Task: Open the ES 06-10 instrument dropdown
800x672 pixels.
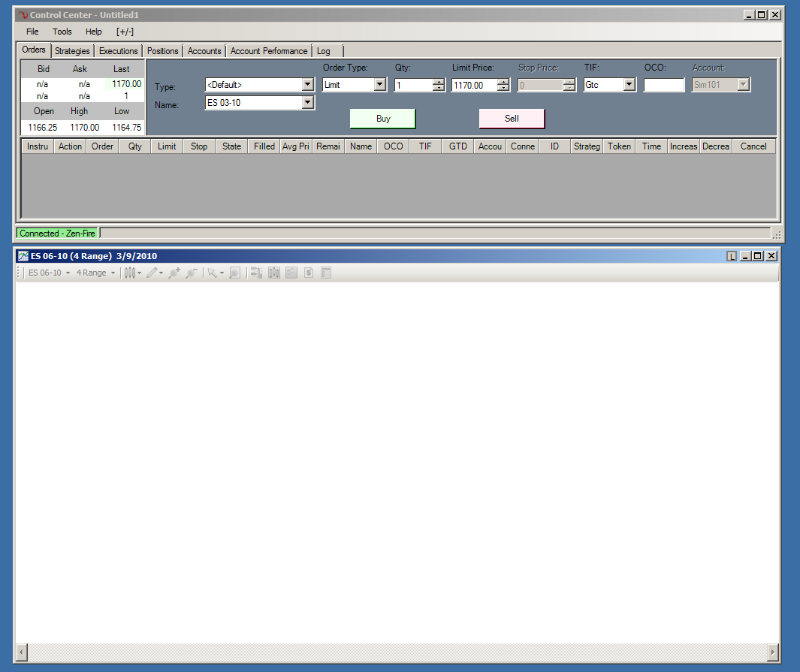Action: click(49, 273)
